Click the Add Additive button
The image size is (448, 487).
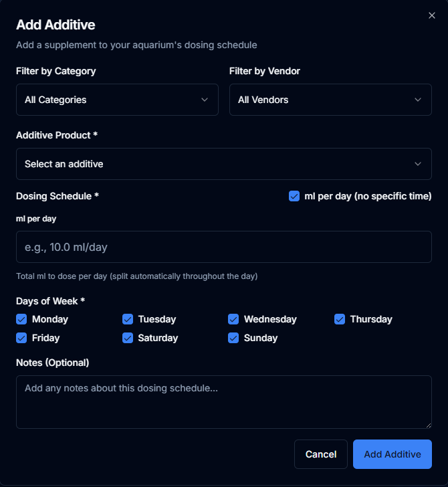tap(392, 454)
